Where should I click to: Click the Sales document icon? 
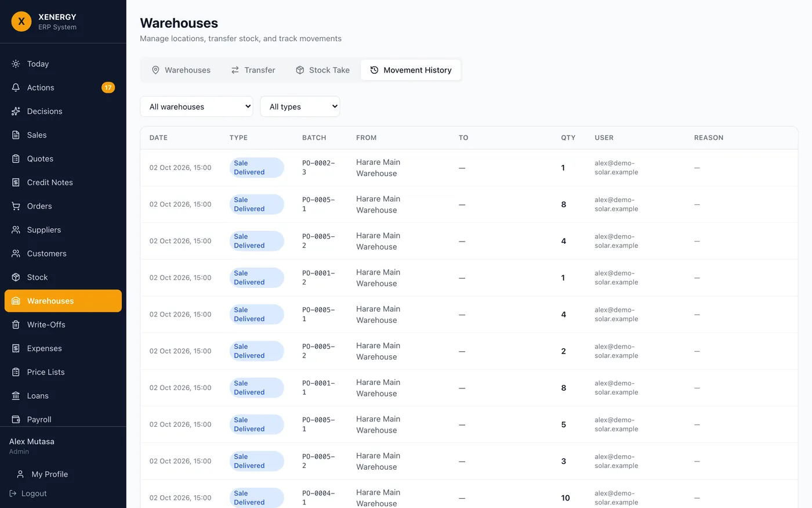pyautogui.click(x=16, y=135)
